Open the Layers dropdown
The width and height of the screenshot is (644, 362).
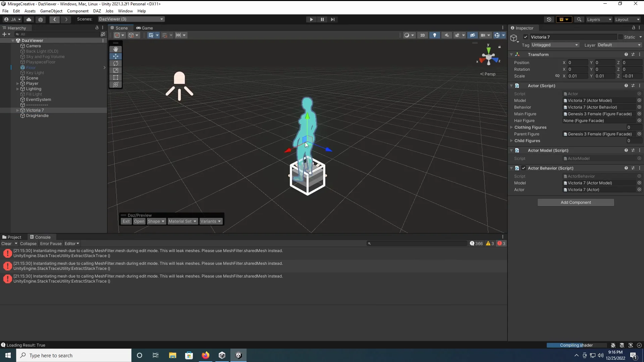(x=599, y=19)
